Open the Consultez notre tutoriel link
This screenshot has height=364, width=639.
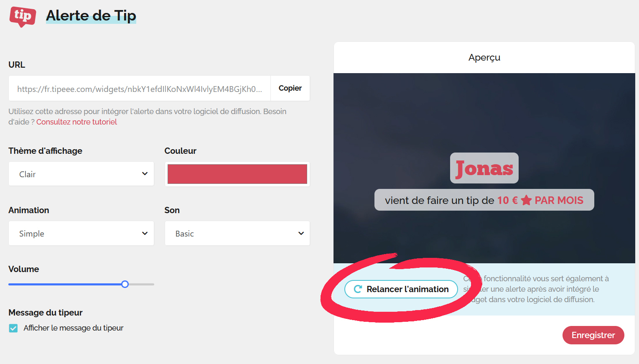point(76,122)
